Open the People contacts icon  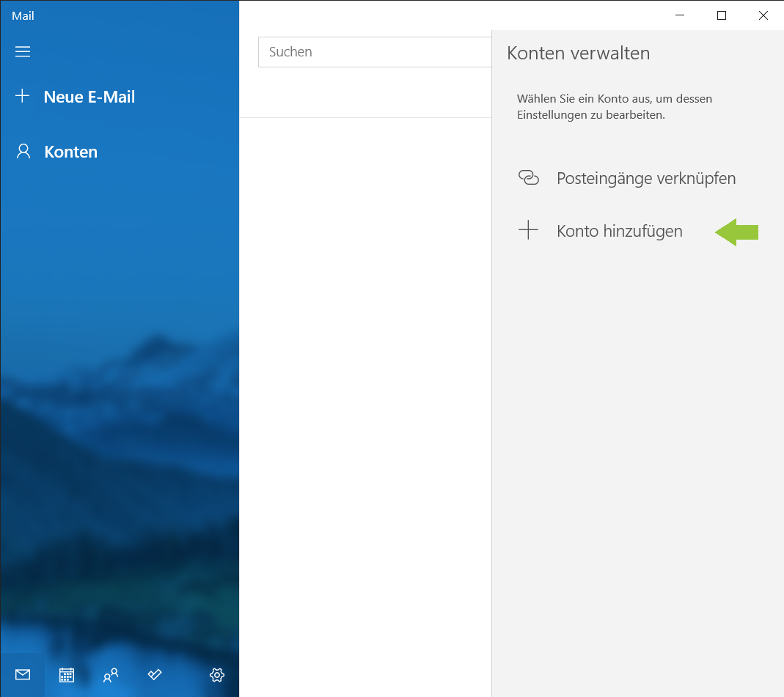click(111, 674)
